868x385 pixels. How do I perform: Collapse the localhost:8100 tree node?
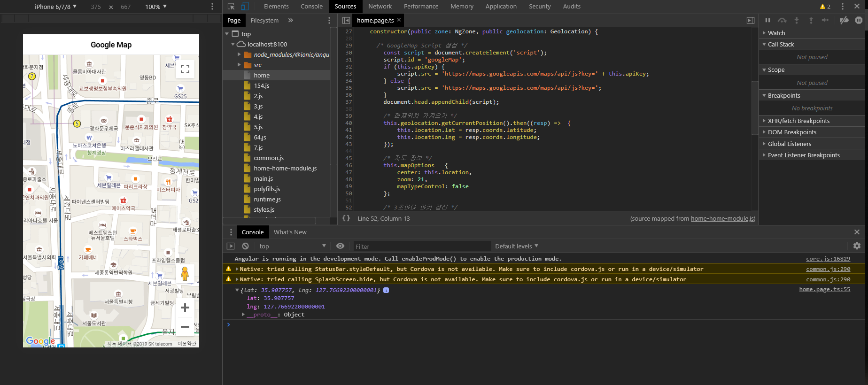pos(232,44)
